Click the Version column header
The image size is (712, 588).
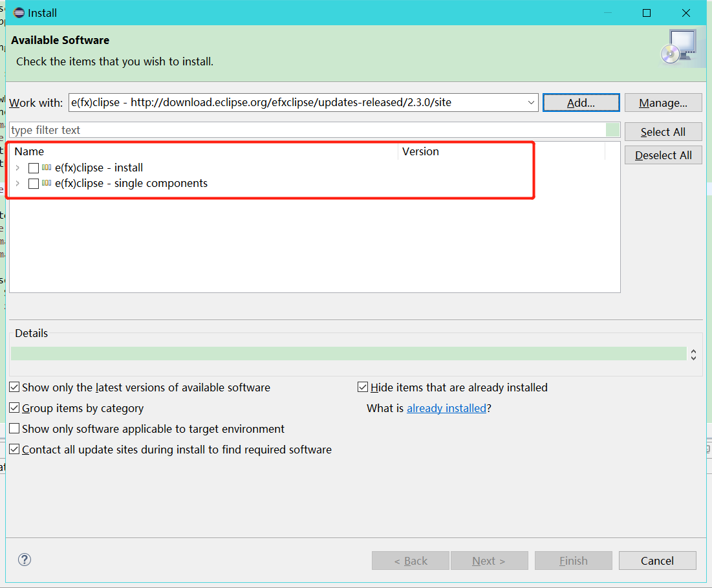click(x=420, y=151)
